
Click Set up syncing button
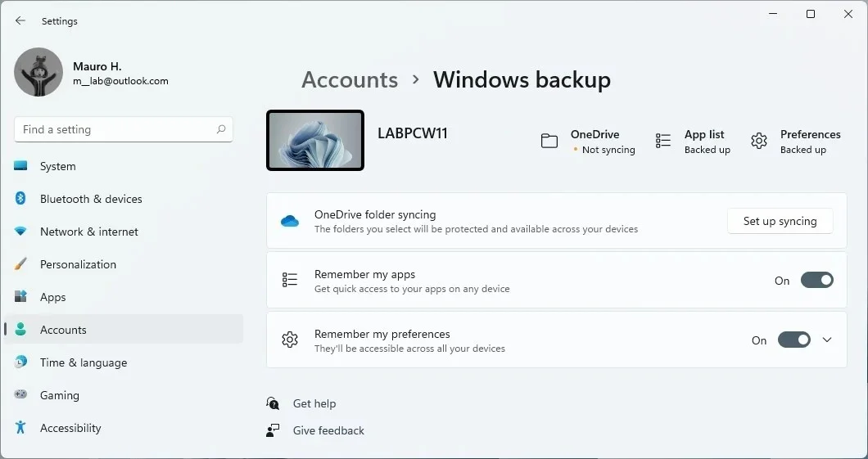pos(780,221)
